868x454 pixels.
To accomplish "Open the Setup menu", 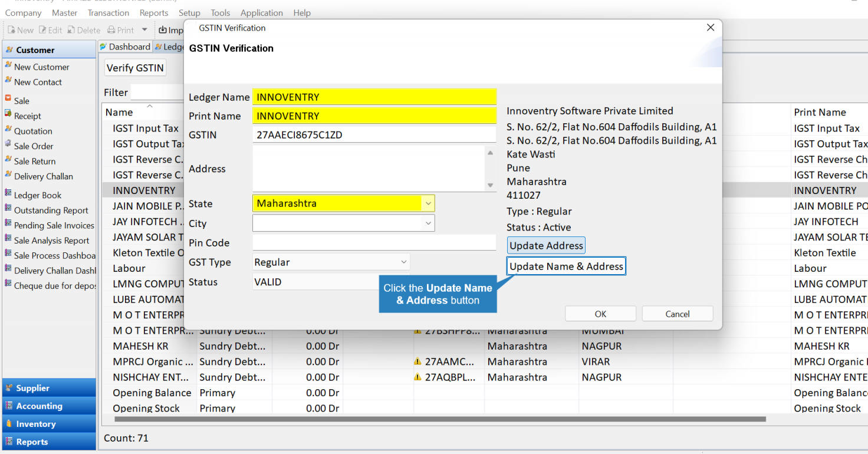I will pyautogui.click(x=189, y=12).
